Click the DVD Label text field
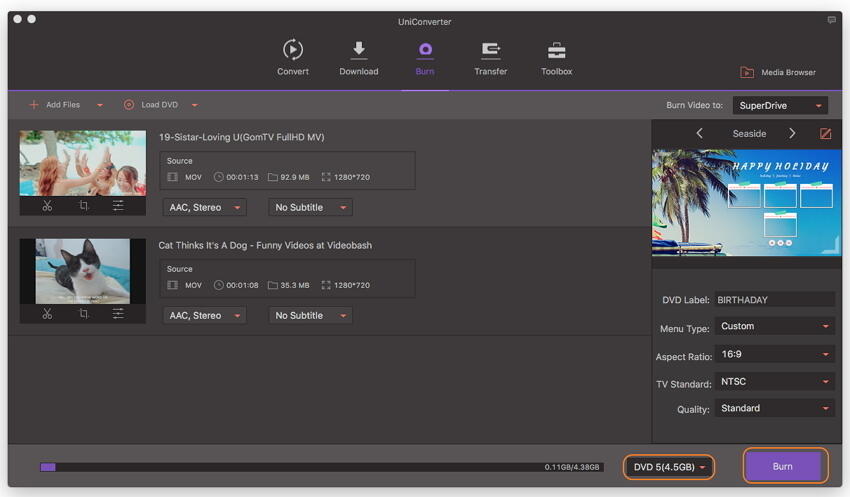The width and height of the screenshot is (850, 497). (775, 299)
